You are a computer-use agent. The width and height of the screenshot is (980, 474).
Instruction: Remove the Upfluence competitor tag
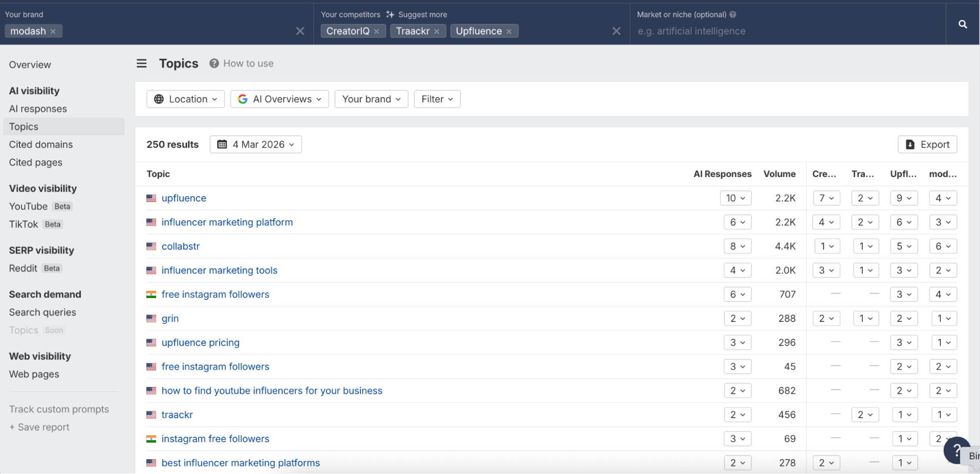[509, 31]
